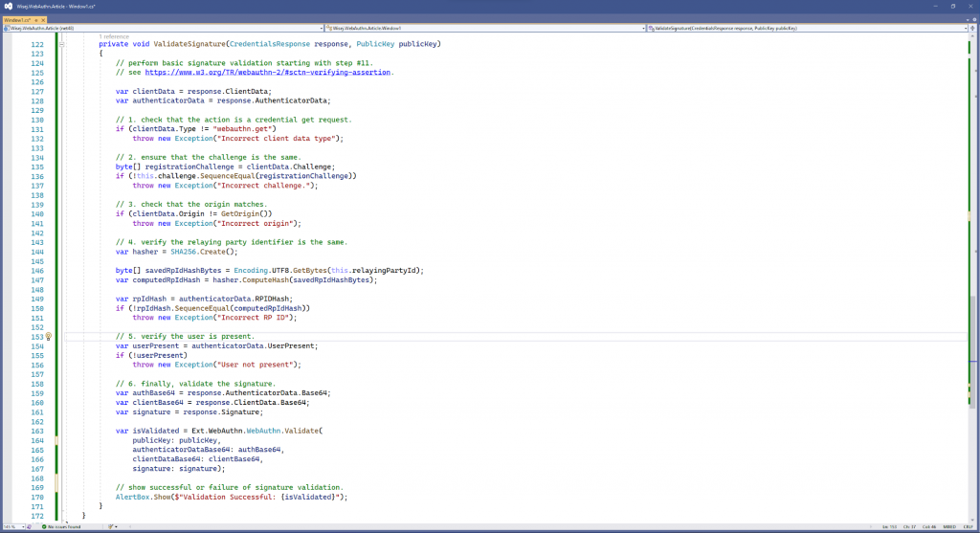980x533 pixels.
Task: Click 'var signature' on line 161
Action: (x=144, y=411)
